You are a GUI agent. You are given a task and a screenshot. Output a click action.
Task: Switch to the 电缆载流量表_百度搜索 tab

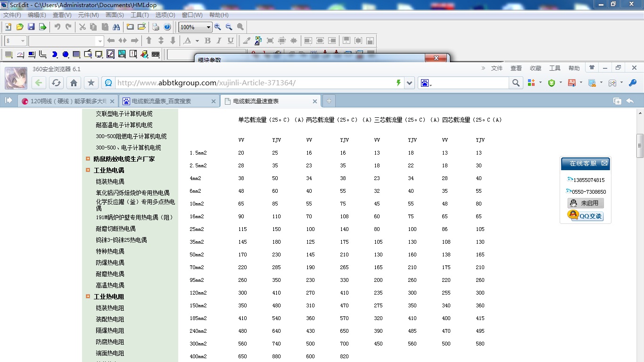(x=162, y=101)
